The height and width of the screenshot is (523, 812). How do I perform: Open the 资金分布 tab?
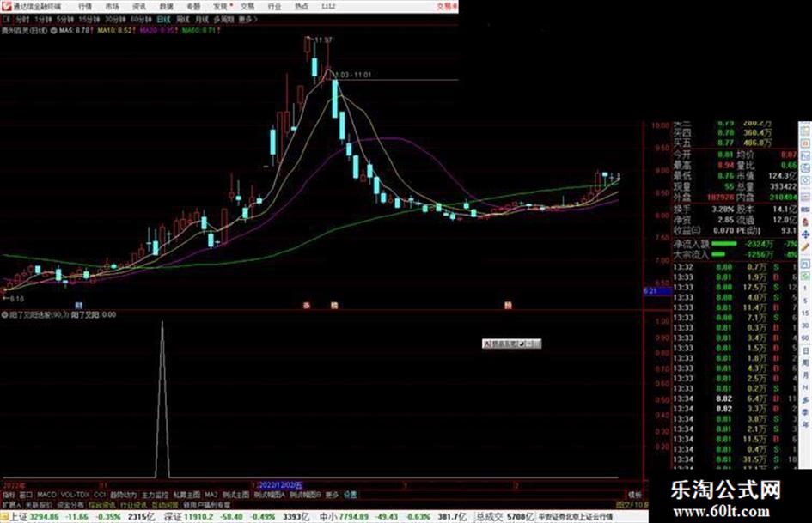click(x=70, y=504)
